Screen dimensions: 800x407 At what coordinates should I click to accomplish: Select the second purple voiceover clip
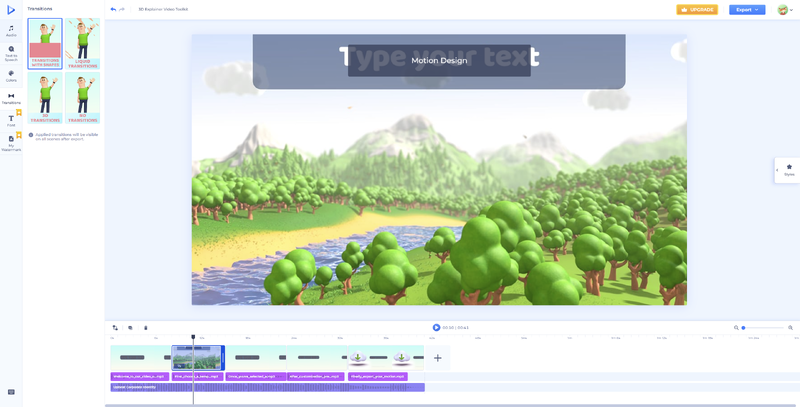[x=197, y=376]
